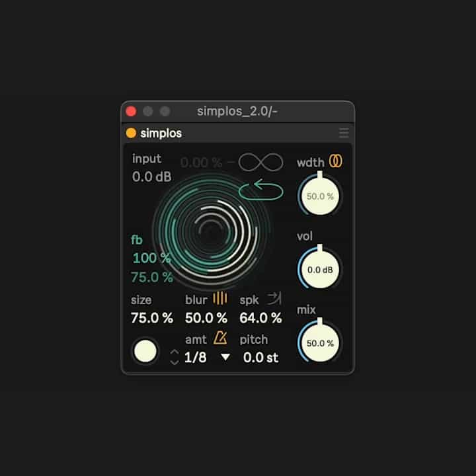Image resolution: width=476 pixels, height=476 pixels.
Task: Open the hamburger menu in simplos header
Action: 344,133
